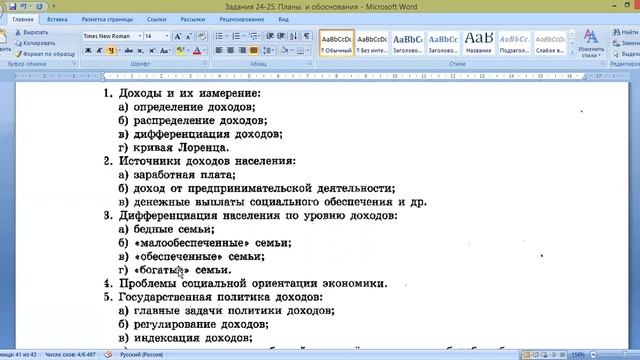Apply numbered list
This screenshot has height=360, width=640.
pyautogui.click(x=236, y=36)
